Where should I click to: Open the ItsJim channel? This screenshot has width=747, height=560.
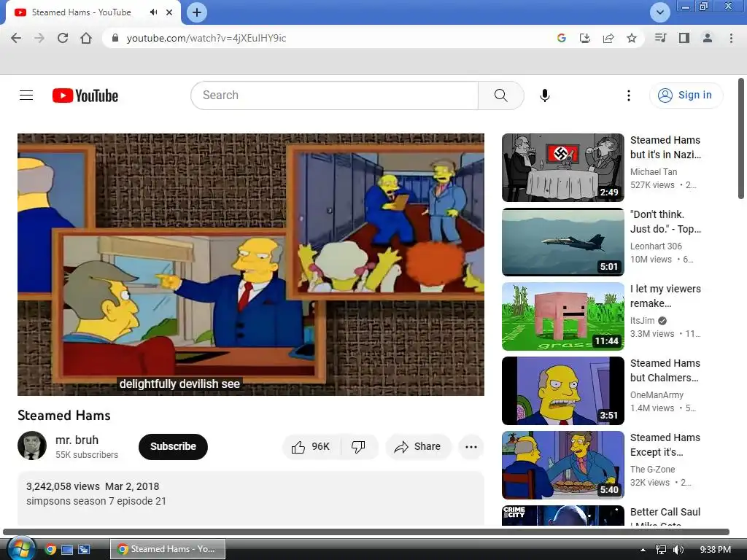(642, 321)
